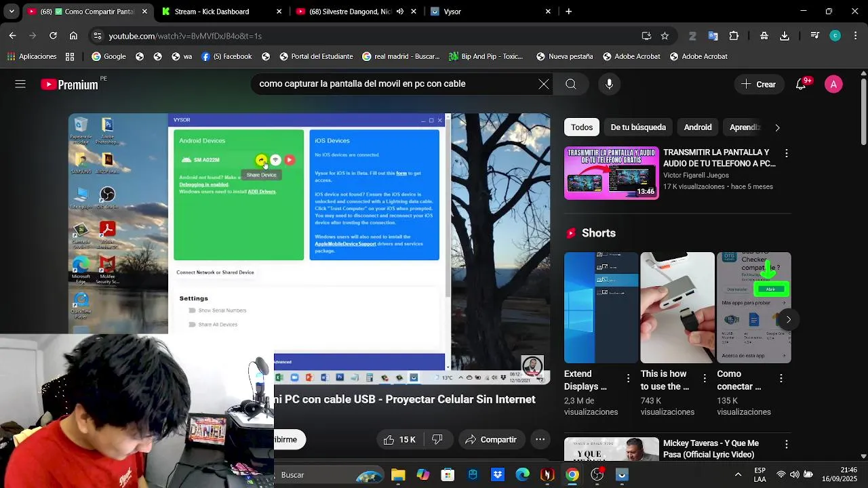
Task: Select the De tu búsqueda chip
Action: pos(638,127)
